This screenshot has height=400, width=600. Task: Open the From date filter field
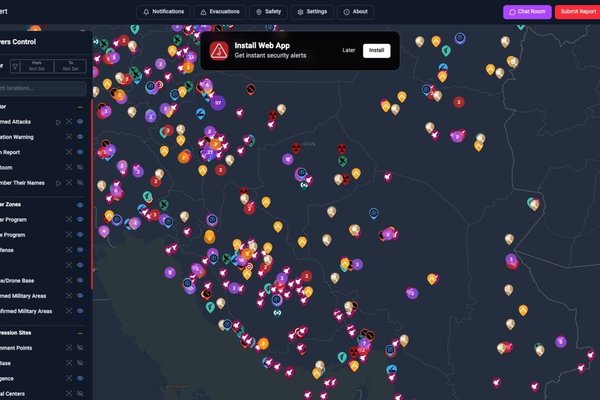click(x=37, y=66)
